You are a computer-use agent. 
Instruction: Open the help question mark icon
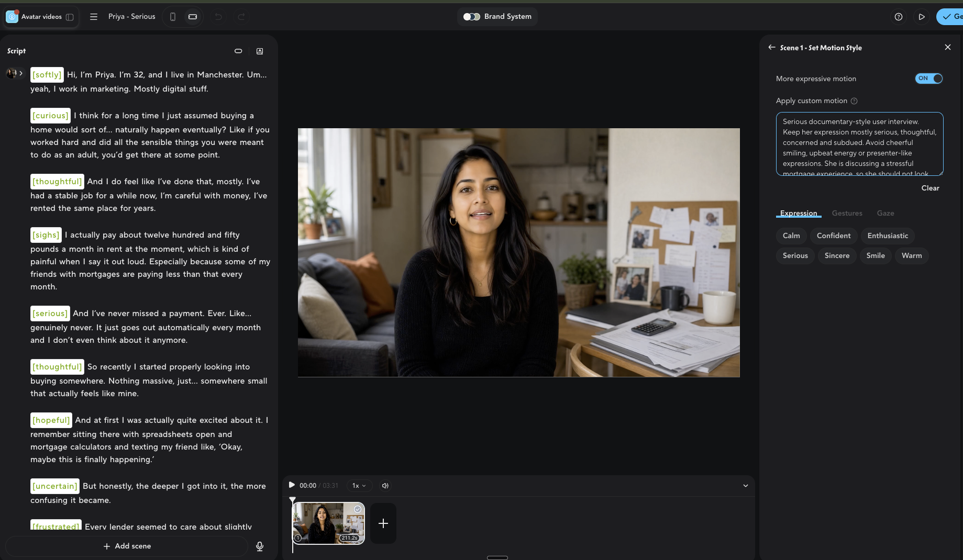pyautogui.click(x=899, y=17)
